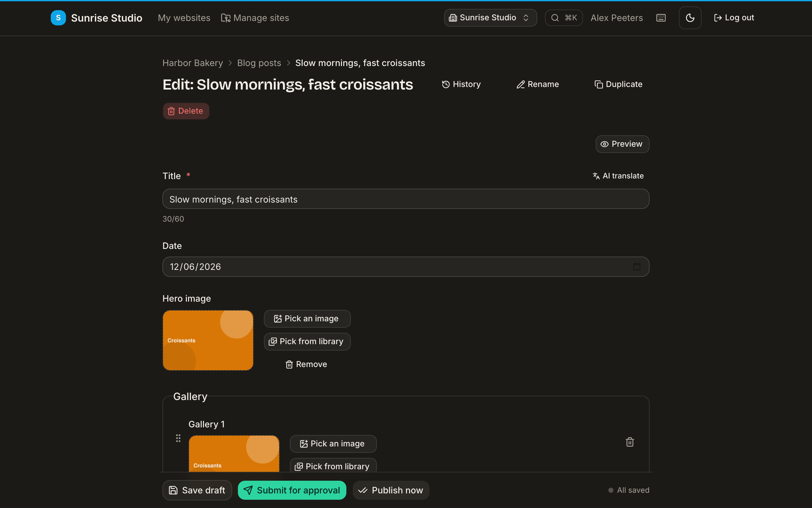Click the 30/60 character counter
812x508 pixels.
click(173, 219)
